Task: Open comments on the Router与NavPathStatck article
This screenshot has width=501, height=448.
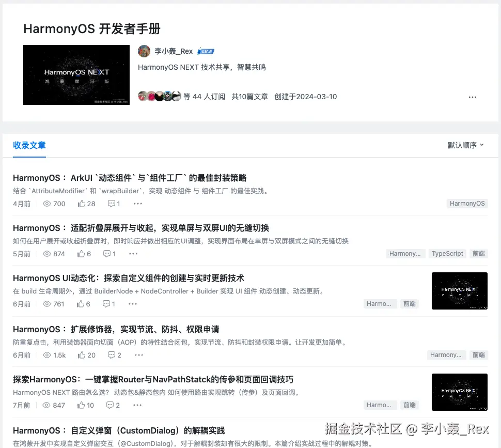Action: 113,405
